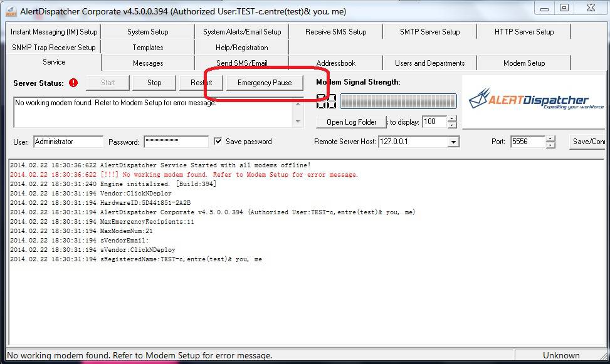The width and height of the screenshot is (610, 364).
Task: Click the status message box down arrow
Action: click(298, 122)
